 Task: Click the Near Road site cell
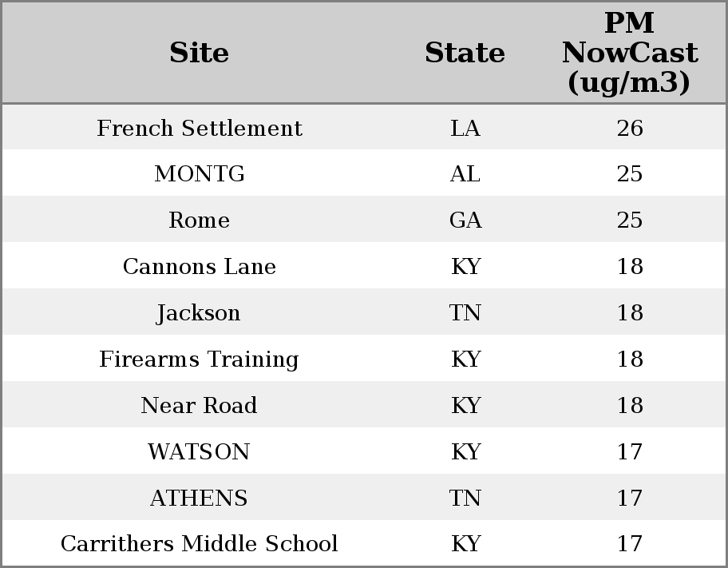coord(199,406)
